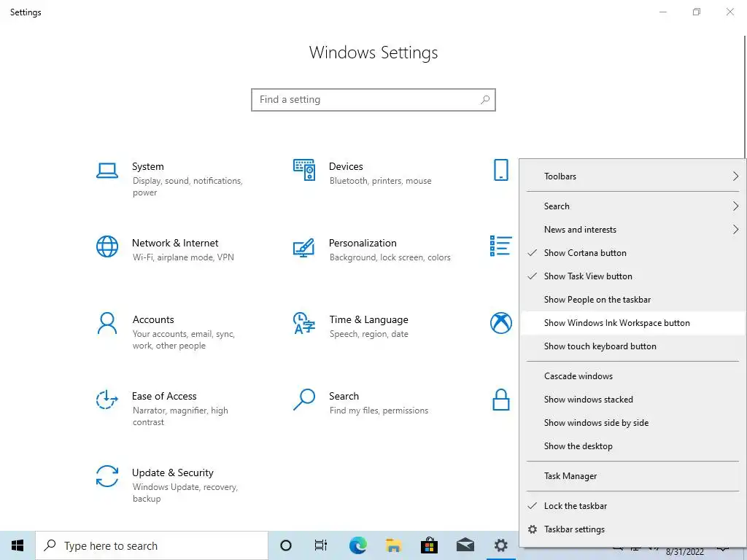
Task: Uncheck Show Cortana button
Action: [632, 253]
